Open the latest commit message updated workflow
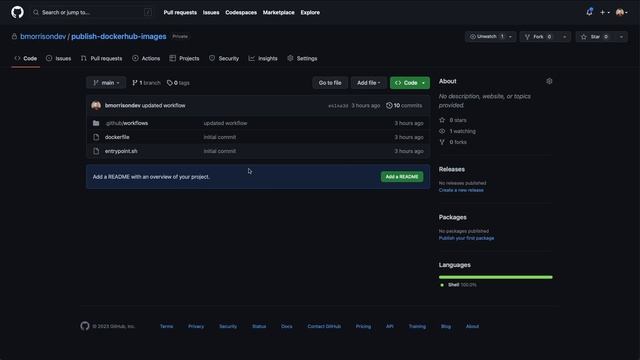 [164, 105]
